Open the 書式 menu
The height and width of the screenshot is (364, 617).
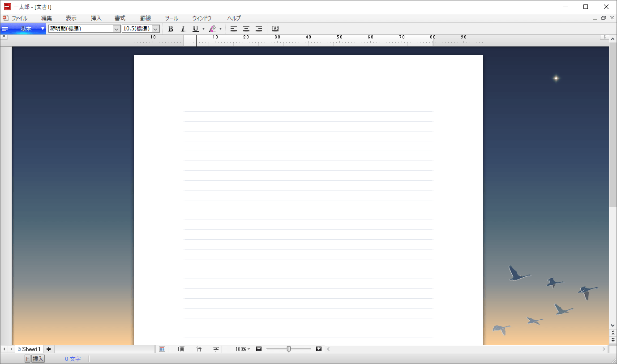pyautogui.click(x=120, y=18)
